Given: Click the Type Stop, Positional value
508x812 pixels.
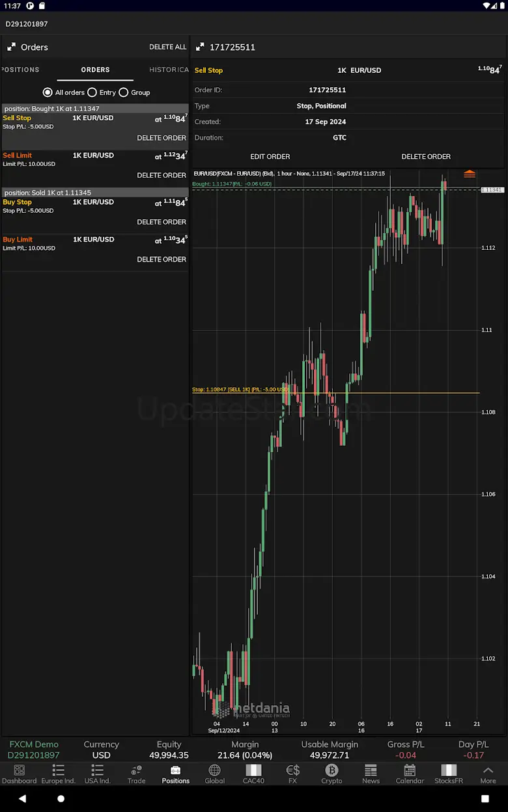Looking at the screenshot, I should tap(321, 105).
